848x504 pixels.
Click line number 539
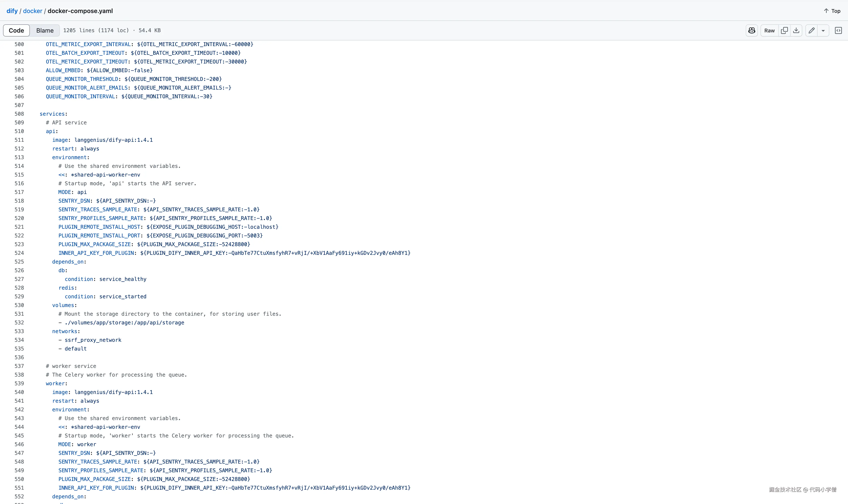coord(19,383)
